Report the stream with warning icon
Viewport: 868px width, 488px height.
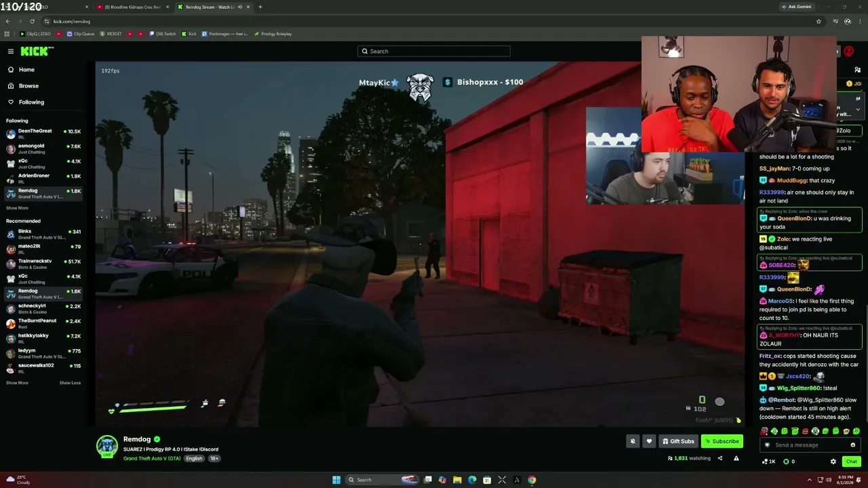click(736, 459)
